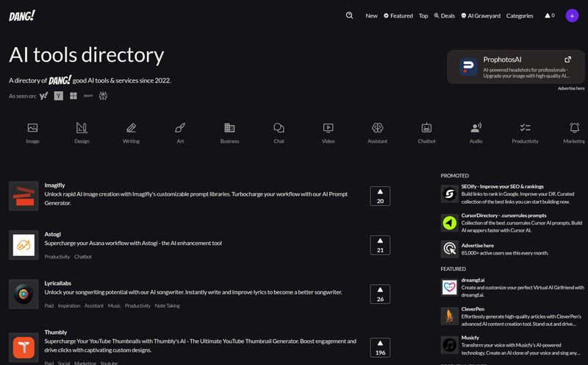
Task: Click the Advertise here cursor icon
Action: coord(449,249)
